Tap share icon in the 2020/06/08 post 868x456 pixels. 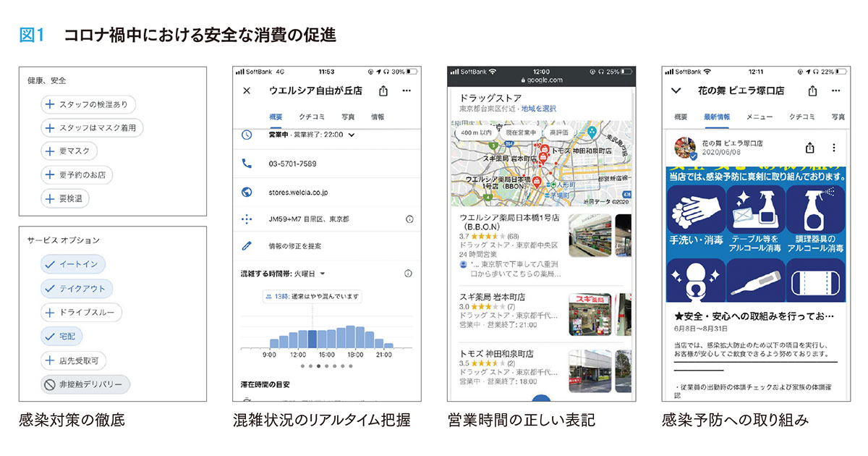tap(810, 148)
